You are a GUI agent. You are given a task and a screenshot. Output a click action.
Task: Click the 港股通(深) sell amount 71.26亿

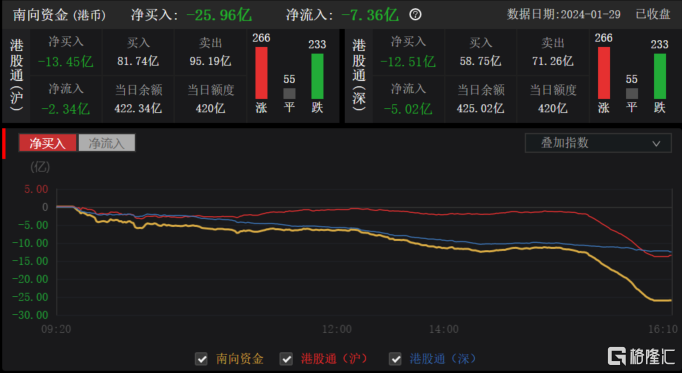(552, 61)
